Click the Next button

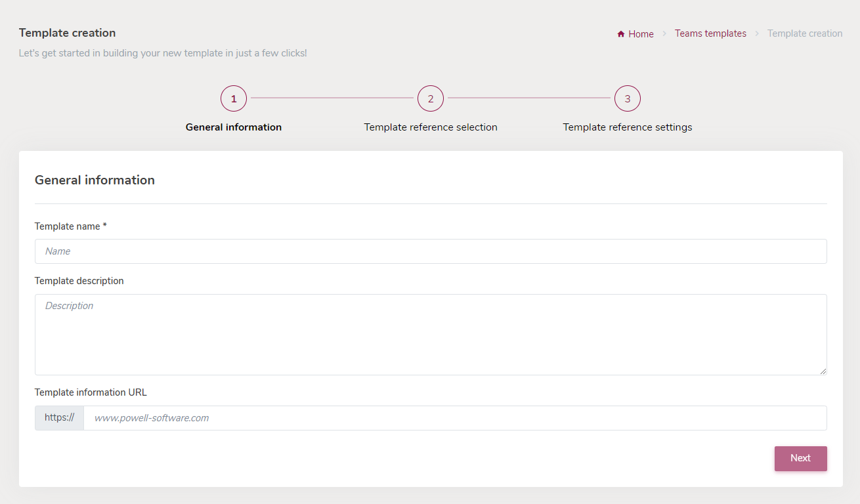(x=801, y=459)
